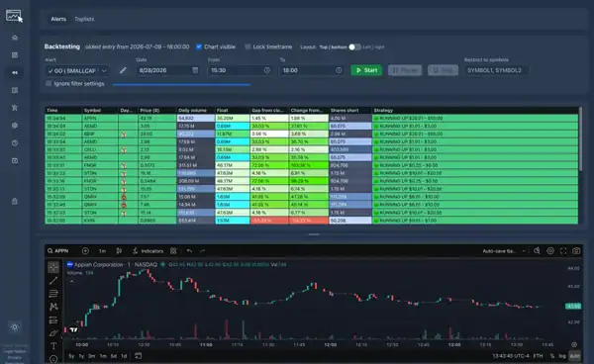Open indicator templates grid icon
The width and height of the screenshot is (594, 364).
click(173, 251)
